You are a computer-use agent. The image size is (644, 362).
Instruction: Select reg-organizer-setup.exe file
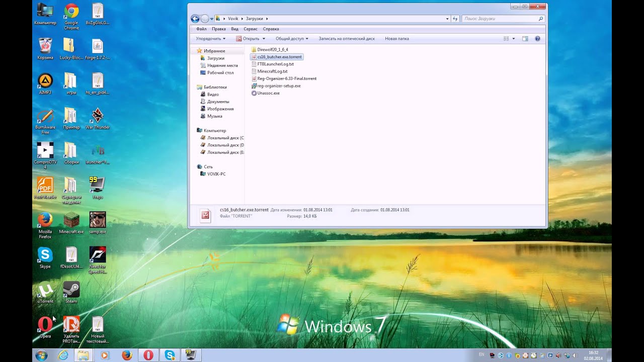(279, 86)
